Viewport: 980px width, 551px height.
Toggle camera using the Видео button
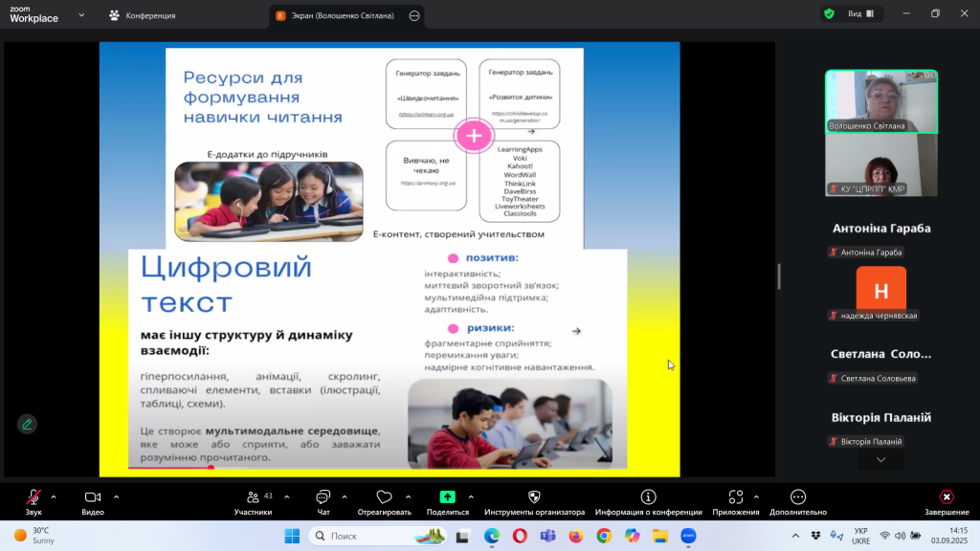pos(93,497)
